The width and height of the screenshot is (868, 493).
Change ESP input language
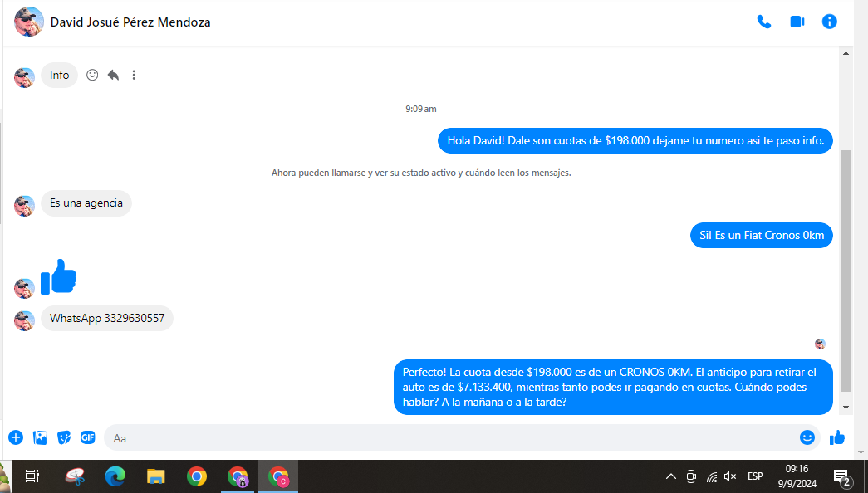pyautogui.click(x=755, y=476)
